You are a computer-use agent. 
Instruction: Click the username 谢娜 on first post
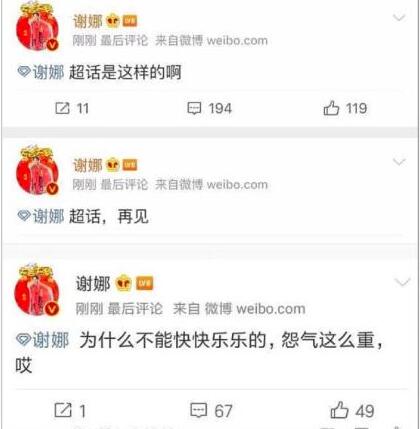click(88, 21)
